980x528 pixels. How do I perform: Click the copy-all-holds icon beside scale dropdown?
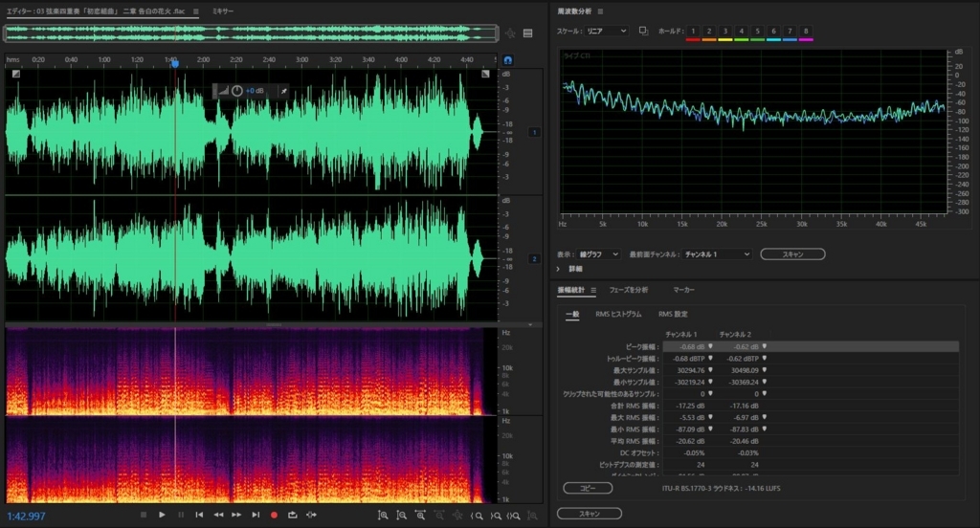[643, 31]
